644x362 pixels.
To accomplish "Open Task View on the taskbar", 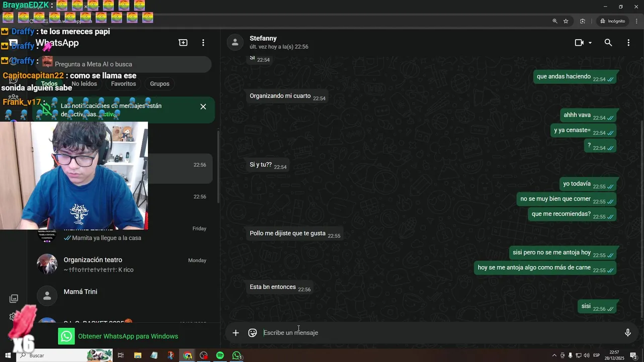I will pyautogui.click(x=121, y=355).
